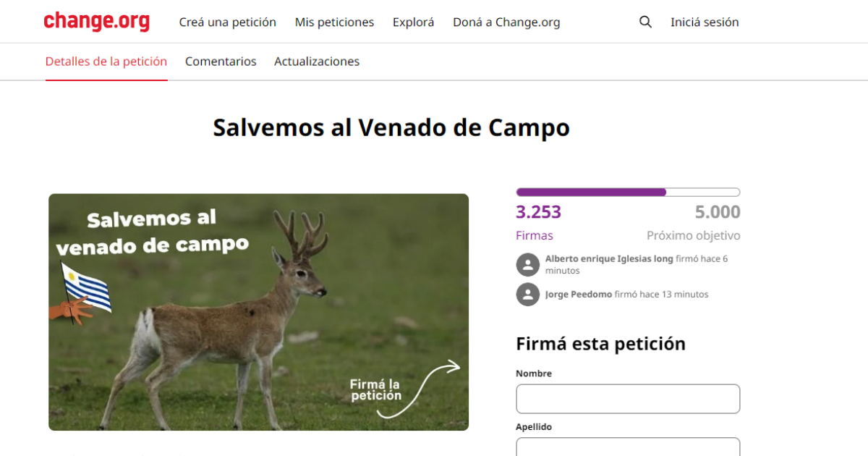Viewport: 868px width, 456px height.
Task: Click Iniciá sesión
Action: [705, 22]
